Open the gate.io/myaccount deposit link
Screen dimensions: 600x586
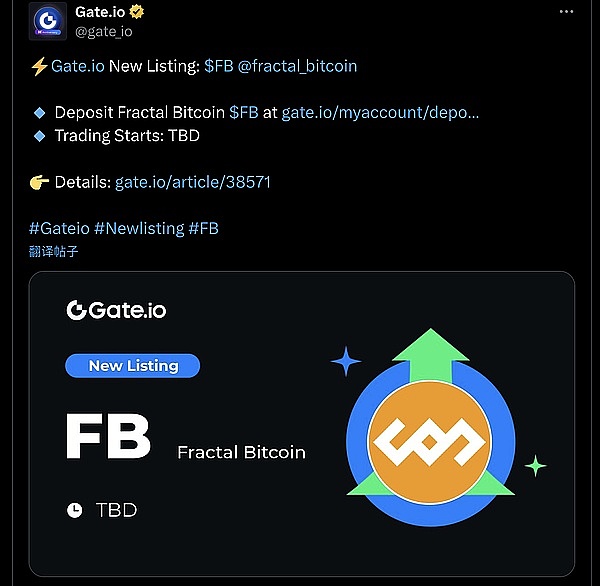tap(380, 112)
